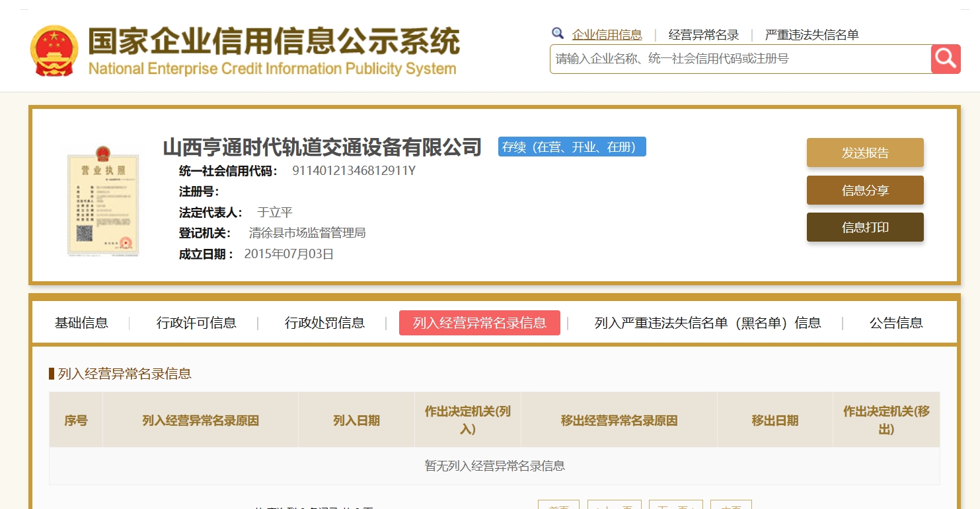The width and height of the screenshot is (980, 509).
Task: Click the 信息打印 button
Action: coord(865,228)
